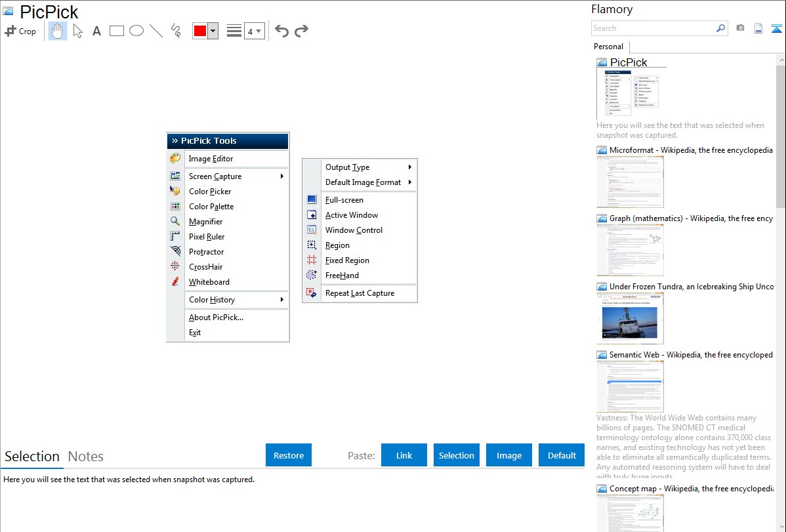The width and height of the screenshot is (786, 532).
Task: Click the Color Picker eyedropper icon
Action: click(175, 191)
